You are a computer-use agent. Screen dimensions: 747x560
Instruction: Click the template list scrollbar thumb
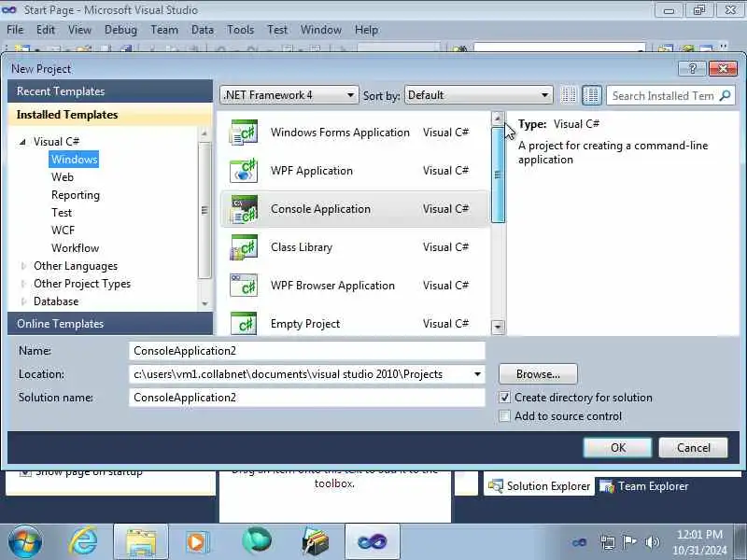[x=498, y=175]
